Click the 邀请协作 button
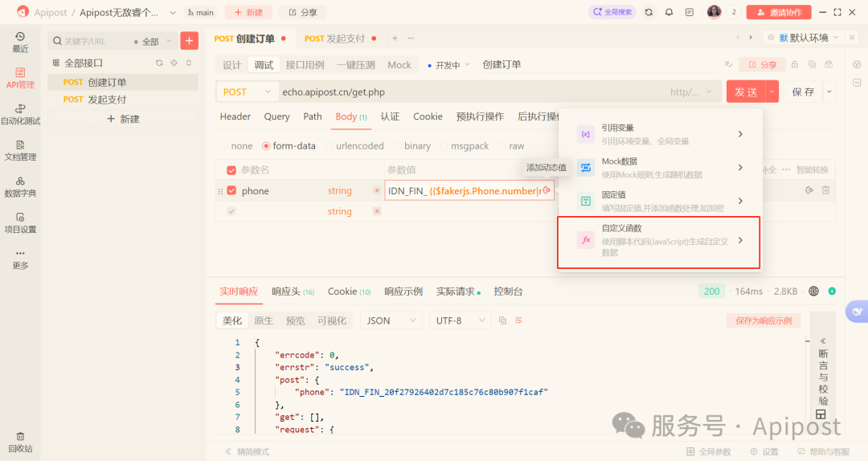This screenshot has width=868, height=461. 779,12
